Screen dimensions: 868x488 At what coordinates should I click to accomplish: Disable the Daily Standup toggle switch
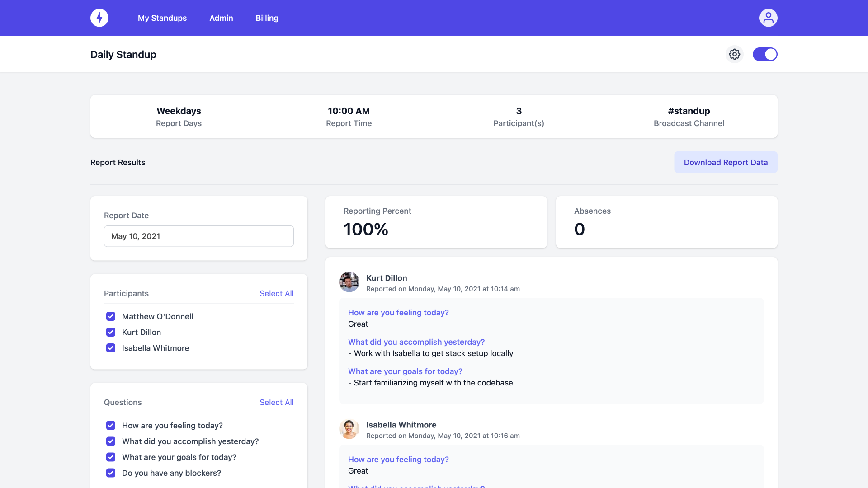point(765,54)
